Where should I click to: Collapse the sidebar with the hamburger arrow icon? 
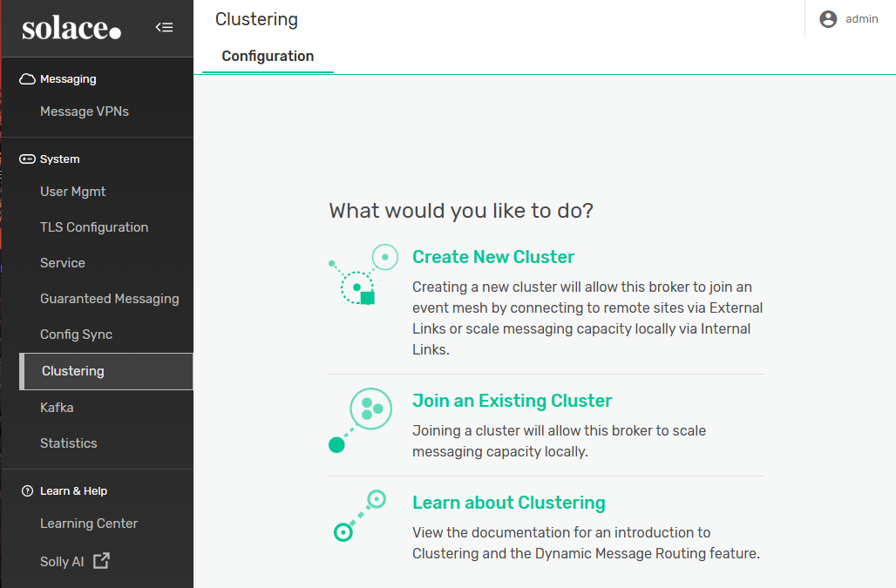coord(164,27)
